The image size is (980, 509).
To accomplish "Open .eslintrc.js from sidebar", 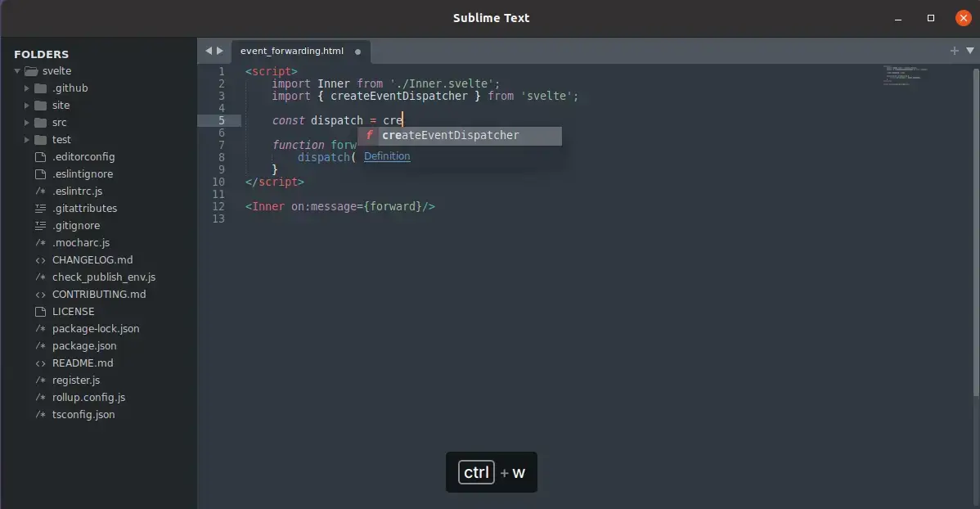I will coord(78,191).
